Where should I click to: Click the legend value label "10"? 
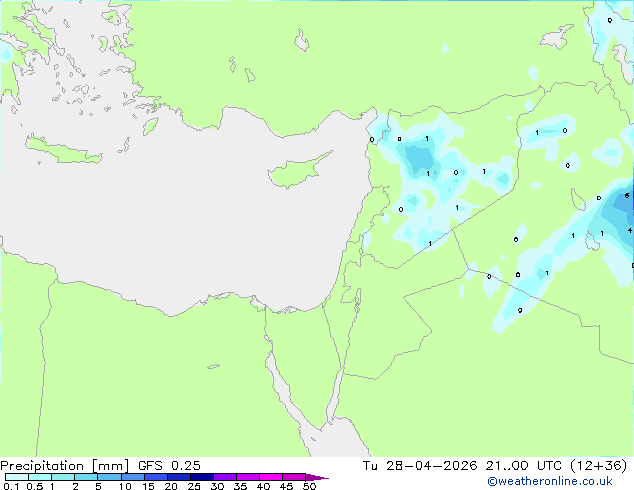coord(125,486)
